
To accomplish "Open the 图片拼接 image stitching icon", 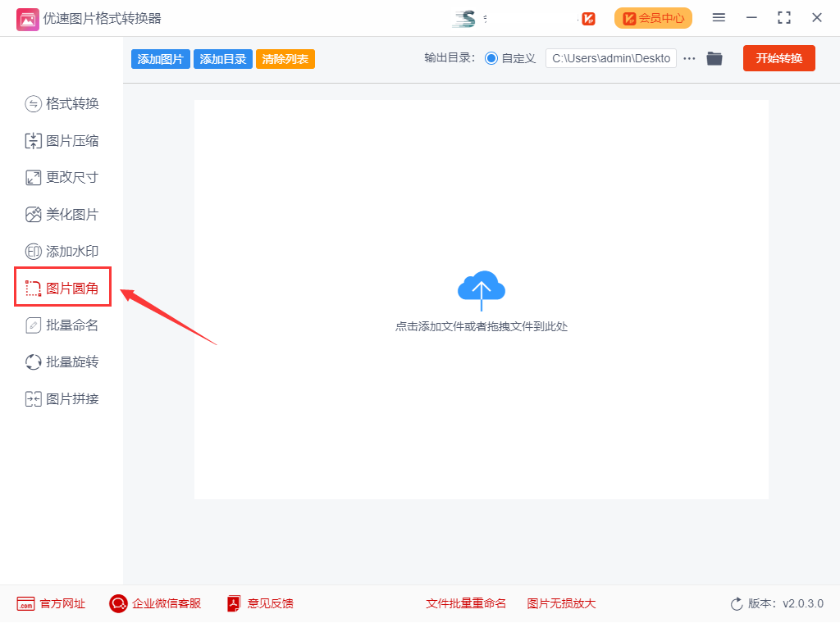I will point(33,399).
